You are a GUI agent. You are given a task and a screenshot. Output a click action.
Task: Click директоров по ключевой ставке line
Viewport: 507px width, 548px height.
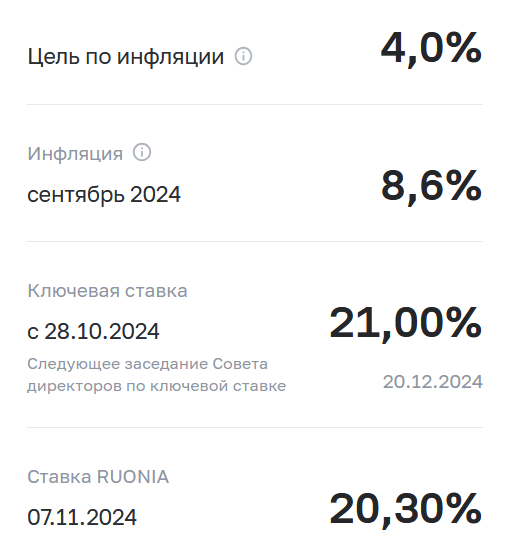pyautogui.click(x=157, y=386)
